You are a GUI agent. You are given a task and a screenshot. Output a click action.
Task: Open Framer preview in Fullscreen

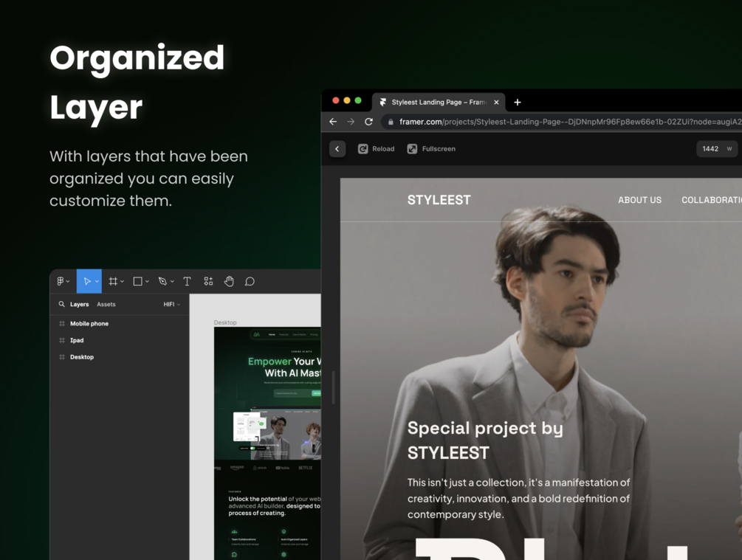[431, 148]
